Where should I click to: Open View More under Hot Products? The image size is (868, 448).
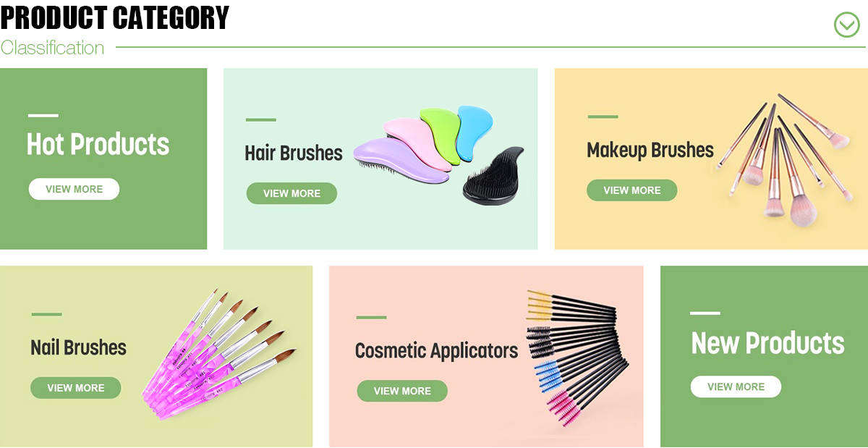pos(74,189)
